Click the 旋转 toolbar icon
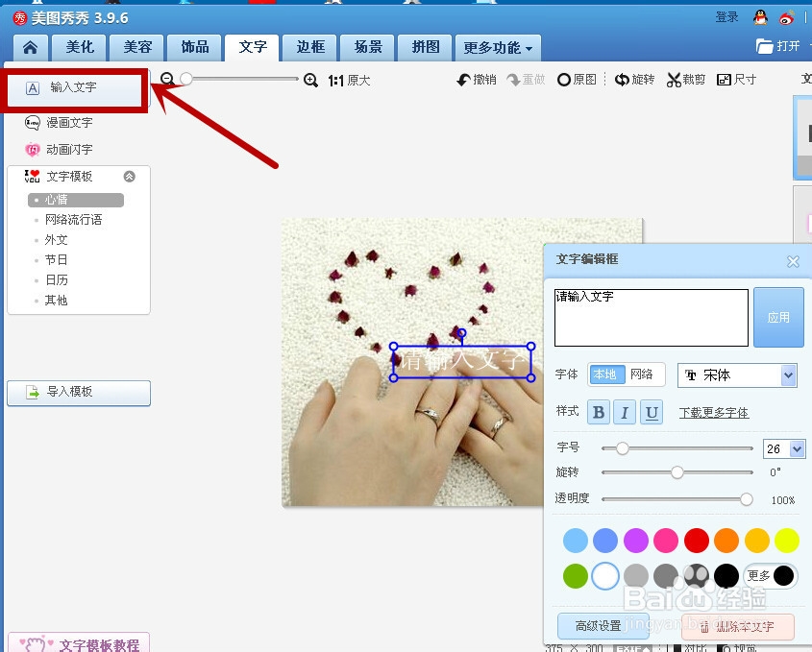This screenshot has height=652, width=812. 622,80
